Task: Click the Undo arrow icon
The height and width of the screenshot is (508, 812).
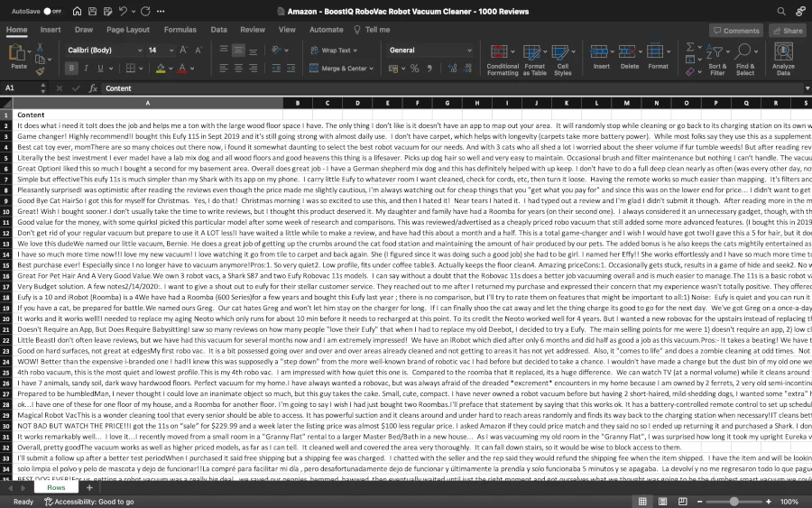Action: [x=123, y=11]
